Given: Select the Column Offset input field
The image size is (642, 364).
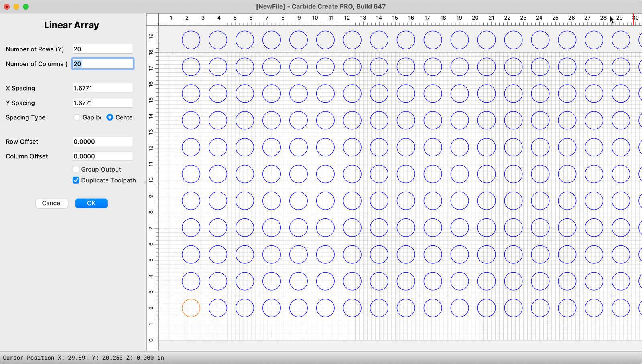Looking at the screenshot, I should tap(102, 156).
